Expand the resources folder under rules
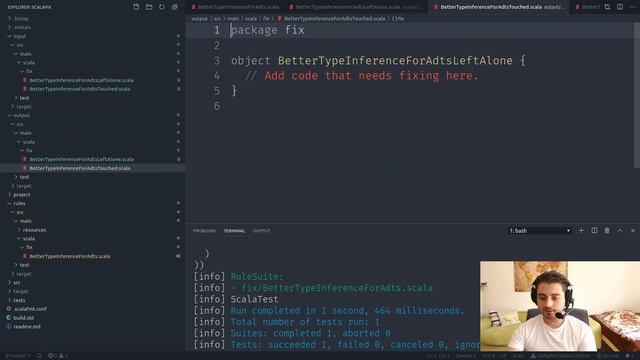 pyautogui.click(x=34, y=230)
